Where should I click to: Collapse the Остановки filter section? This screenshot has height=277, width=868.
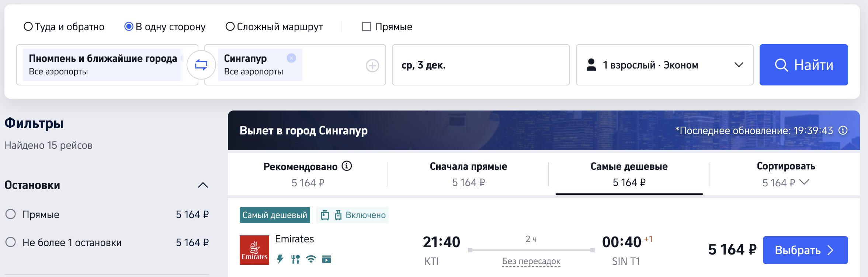(203, 185)
